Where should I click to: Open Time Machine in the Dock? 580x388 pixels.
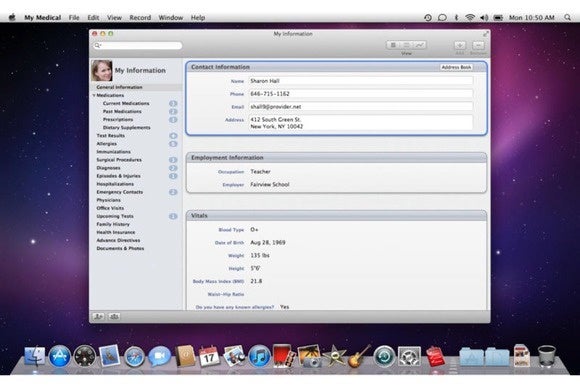click(x=384, y=356)
